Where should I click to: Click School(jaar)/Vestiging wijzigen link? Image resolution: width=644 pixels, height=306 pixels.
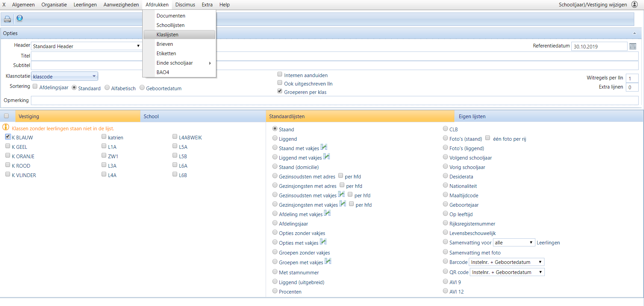593,5
